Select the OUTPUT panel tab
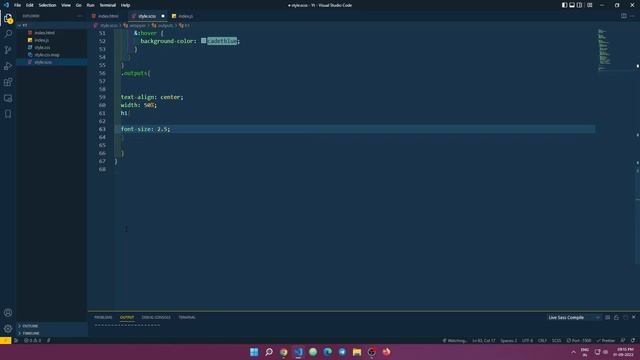 [x=127, y=317]
